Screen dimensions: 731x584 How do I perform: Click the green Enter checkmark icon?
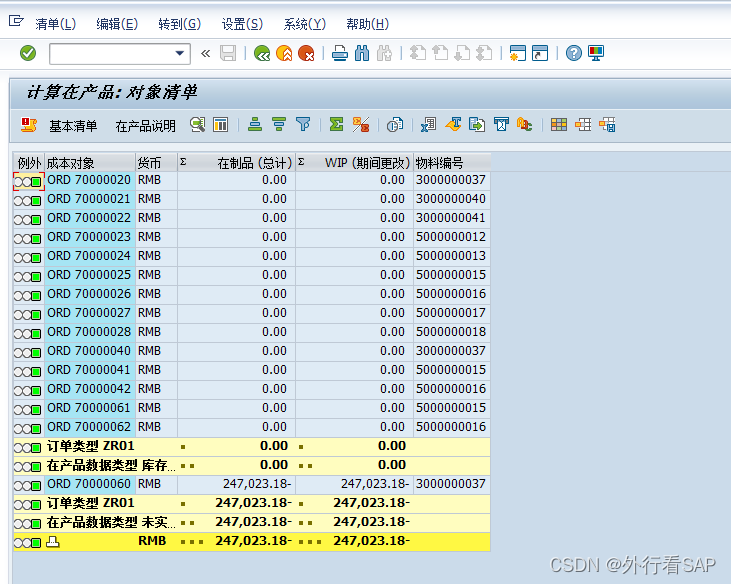click(28, 53)
